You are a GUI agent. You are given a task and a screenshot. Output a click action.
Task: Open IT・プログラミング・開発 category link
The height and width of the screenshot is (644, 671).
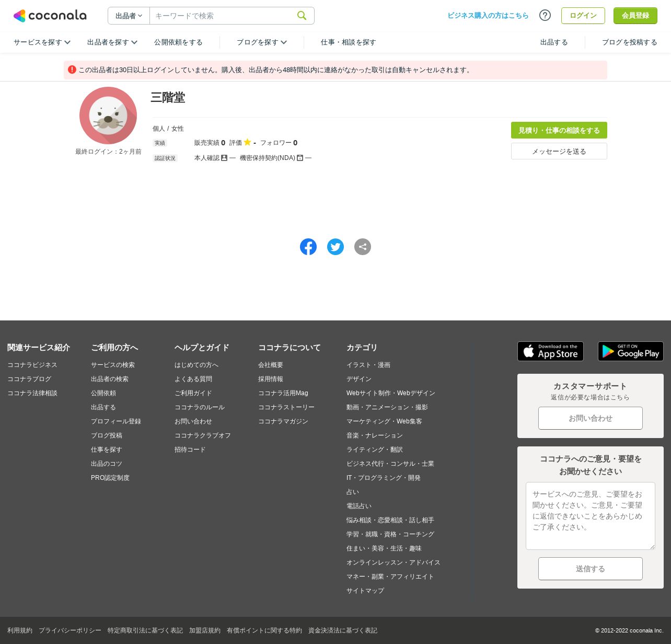pos(384,478)
